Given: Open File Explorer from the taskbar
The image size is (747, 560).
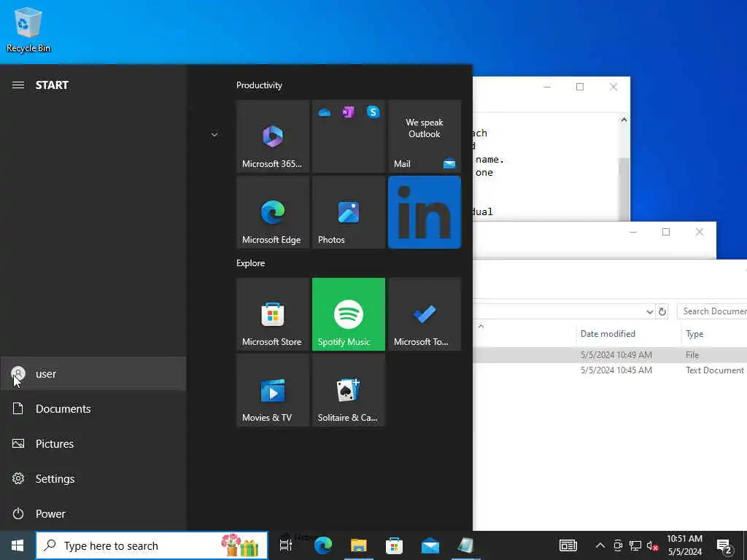Looking at the screenshot, I should (x=359, y=545).
